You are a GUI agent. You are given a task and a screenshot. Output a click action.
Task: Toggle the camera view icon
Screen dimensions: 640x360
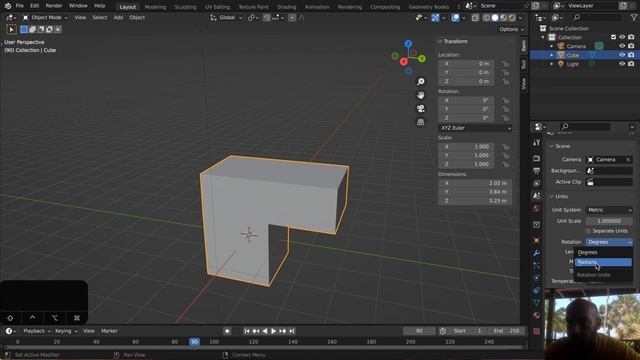click(x=420, y=109)
